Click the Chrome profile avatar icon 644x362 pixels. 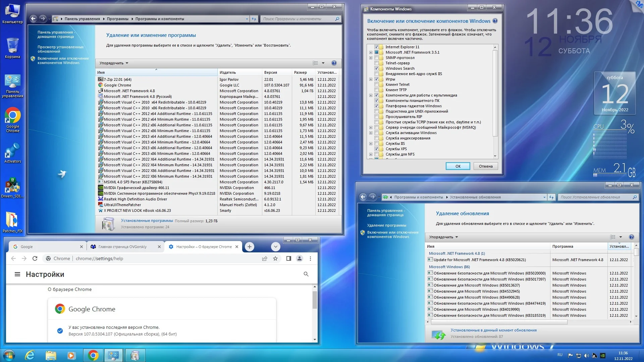(300, 258)
